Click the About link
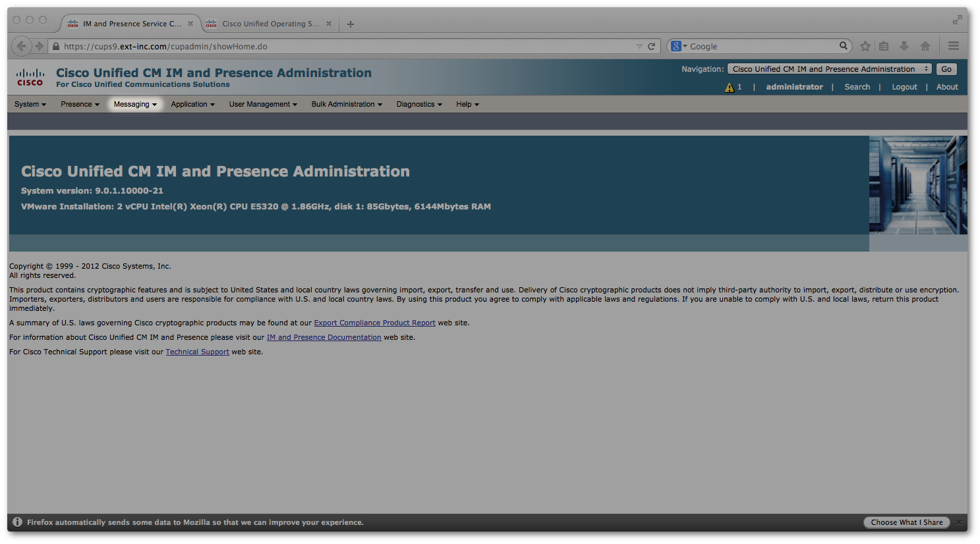This screenshot has width=980, height=544. (947, 87)
